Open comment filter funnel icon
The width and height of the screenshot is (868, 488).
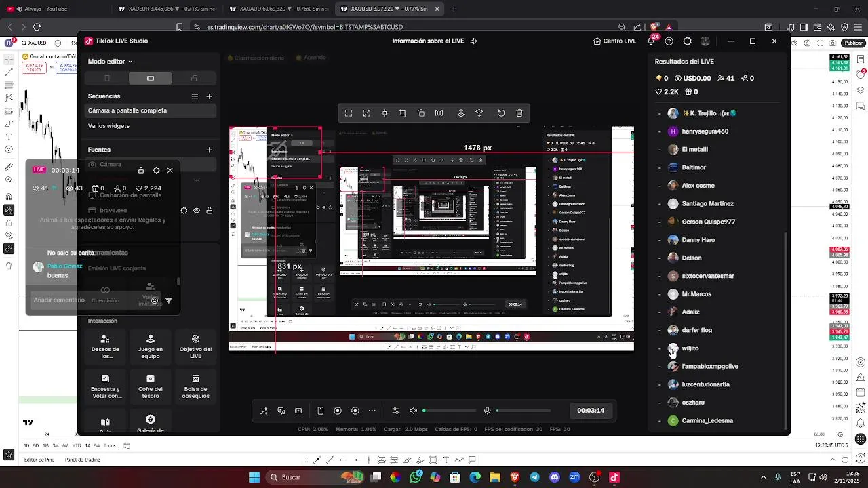point(169,300)
